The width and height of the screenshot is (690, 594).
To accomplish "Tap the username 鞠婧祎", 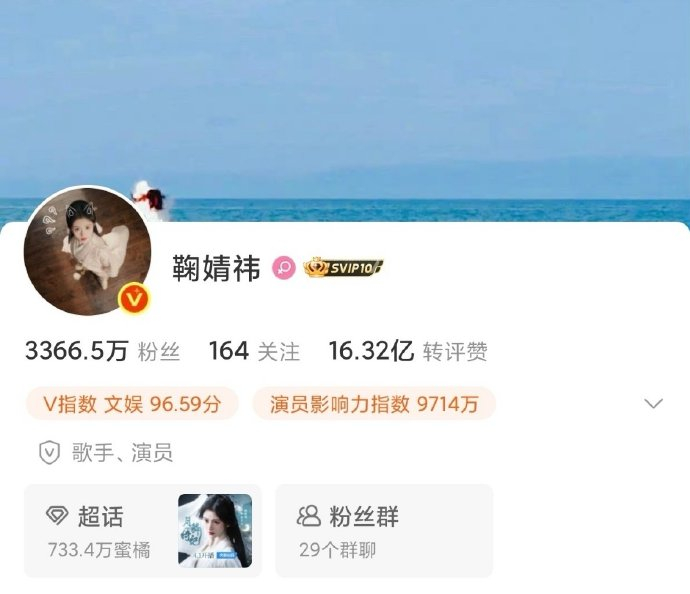I will pyautogui.click(x=216, y=268).
